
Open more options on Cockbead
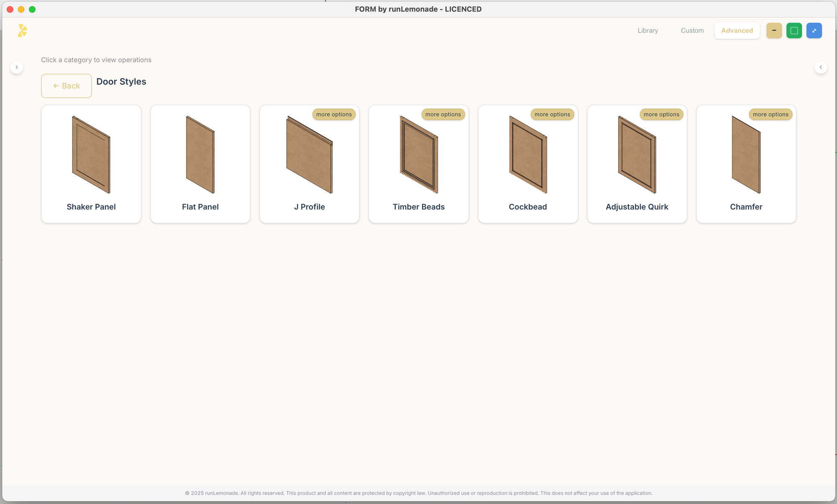click(552, 114)
